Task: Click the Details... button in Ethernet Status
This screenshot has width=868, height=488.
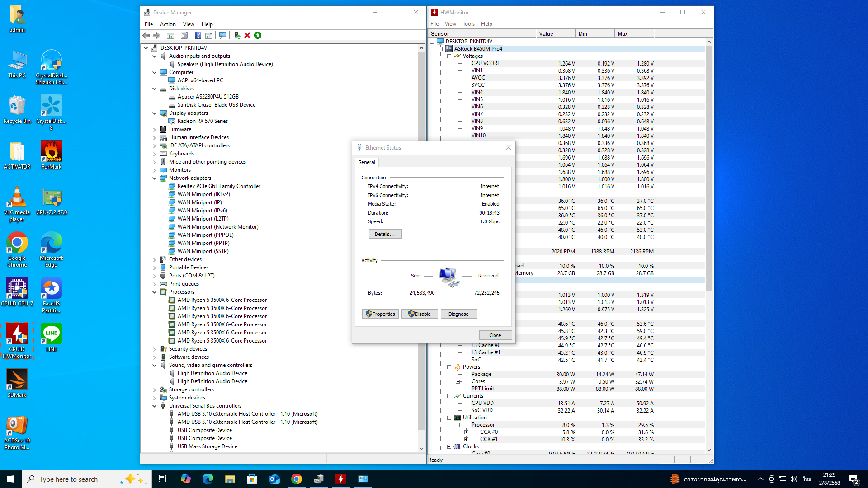Action: coord(385,234)
